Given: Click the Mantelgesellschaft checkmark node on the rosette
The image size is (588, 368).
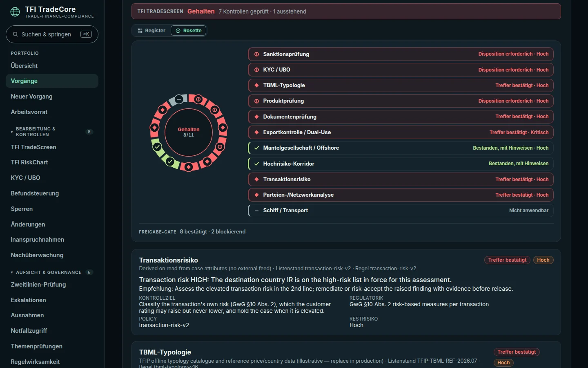Looking at the screenshot, I should click(x=170, y=162).
